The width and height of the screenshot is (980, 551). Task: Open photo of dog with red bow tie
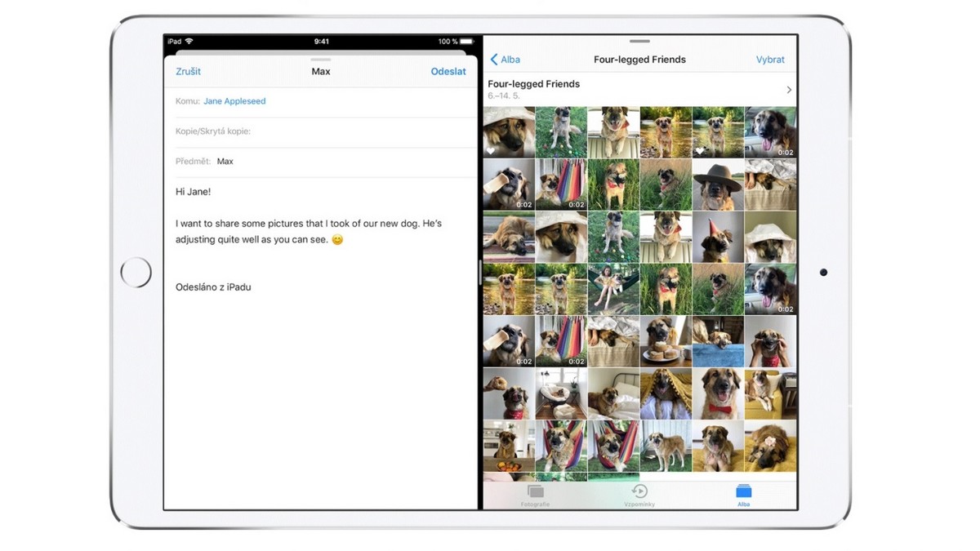718,393
